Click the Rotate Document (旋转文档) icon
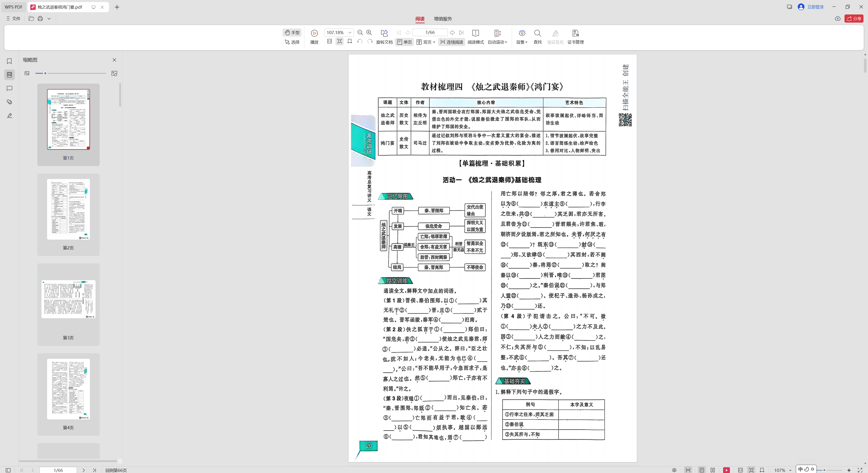The height and width of the screenshot is (473, 868). coord(384,33)
